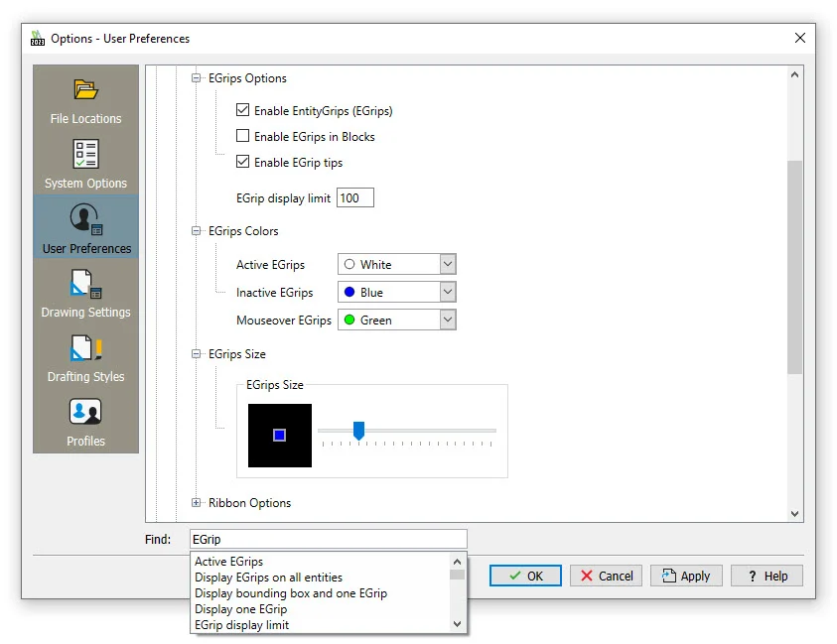
Task: Select 'Display one EGrip' from Find list
Action: click(x=240, y=609)
